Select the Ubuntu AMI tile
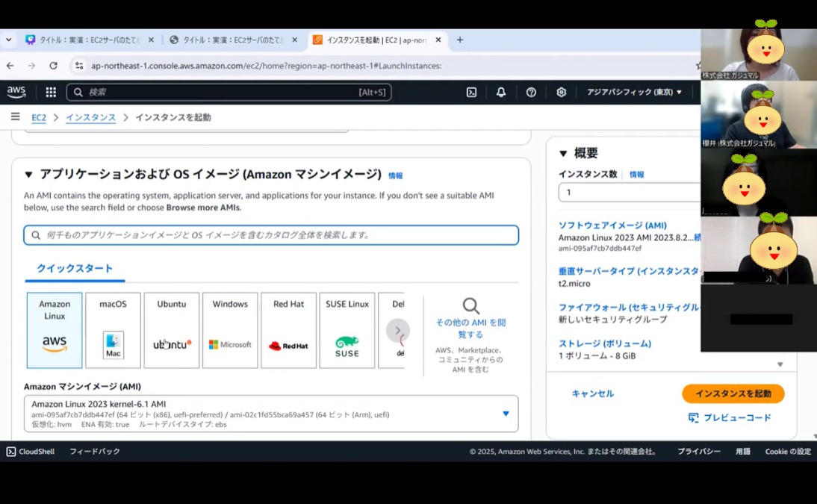 pos(172,330)
